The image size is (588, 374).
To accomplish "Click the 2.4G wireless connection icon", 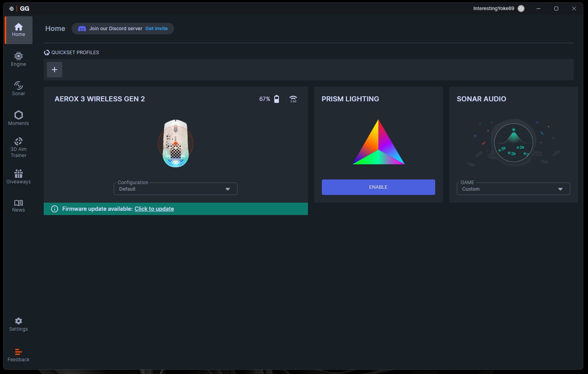I will click(x=293, y=99).
